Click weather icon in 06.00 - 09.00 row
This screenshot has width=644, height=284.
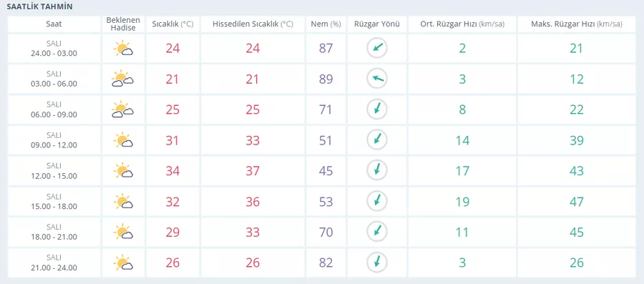pyautogui.click(x=123, y=109)
